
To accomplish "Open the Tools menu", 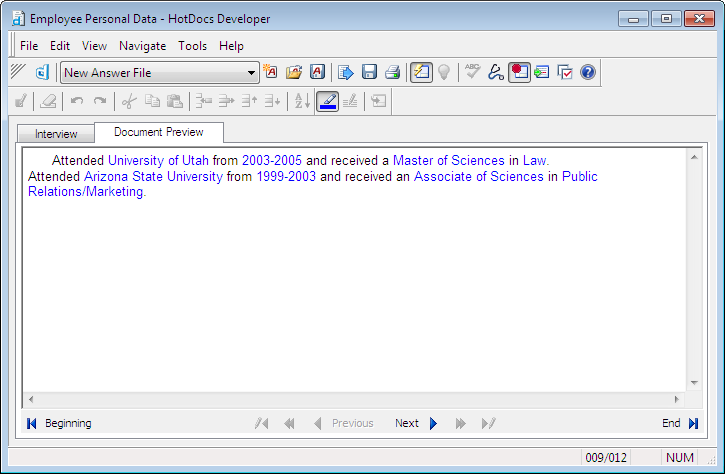I will click(192, 46).
